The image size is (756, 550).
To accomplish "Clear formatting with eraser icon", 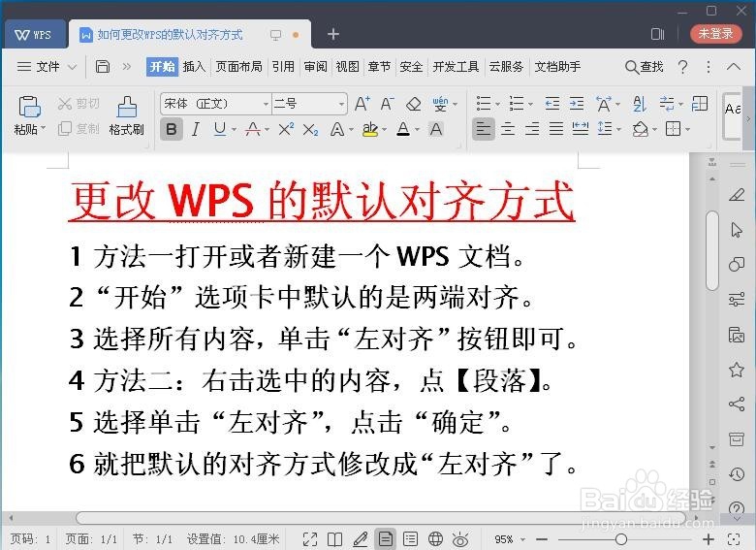I will click(414, 103).
